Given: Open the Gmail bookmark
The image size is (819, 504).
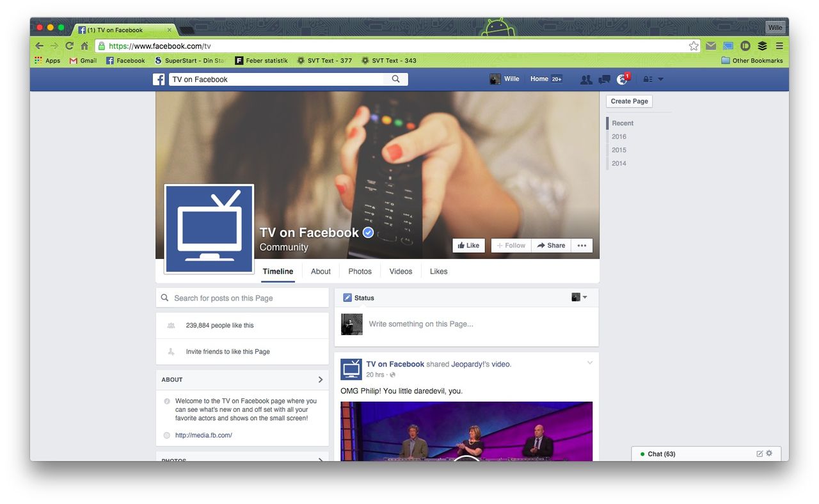Looking at the screenshot, I should 83,61.
